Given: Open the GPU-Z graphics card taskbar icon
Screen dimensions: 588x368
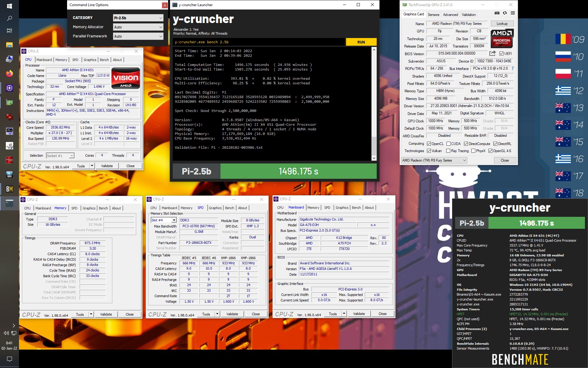Looking at the screenshot, I should 9,102.
